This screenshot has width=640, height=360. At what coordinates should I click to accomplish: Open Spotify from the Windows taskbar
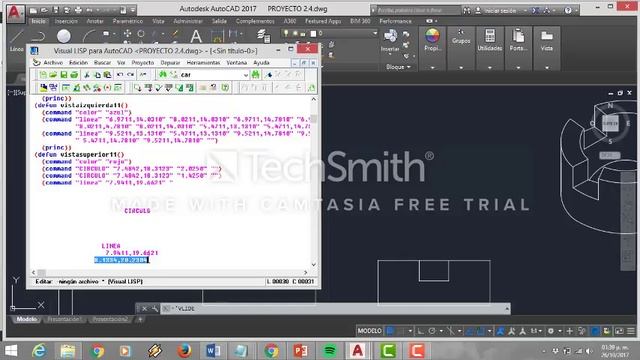click(x=329, y=350)
